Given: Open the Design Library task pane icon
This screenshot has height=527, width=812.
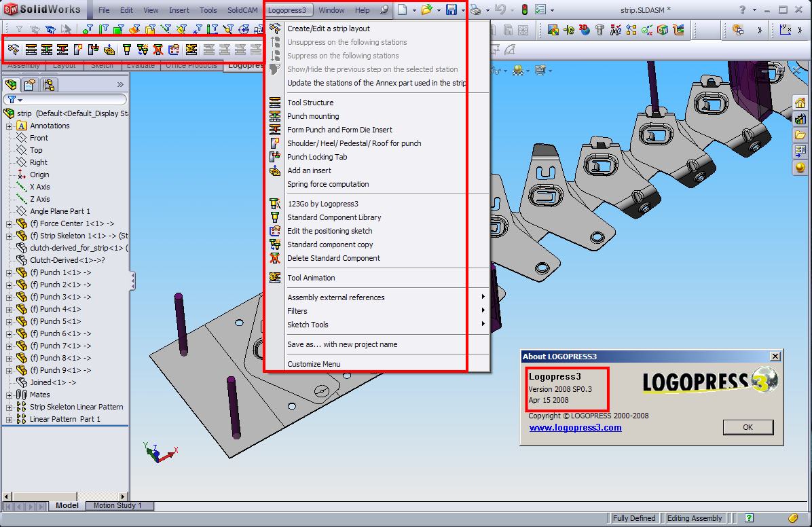Looking at the screenshot, I should [x=800, y=119].
